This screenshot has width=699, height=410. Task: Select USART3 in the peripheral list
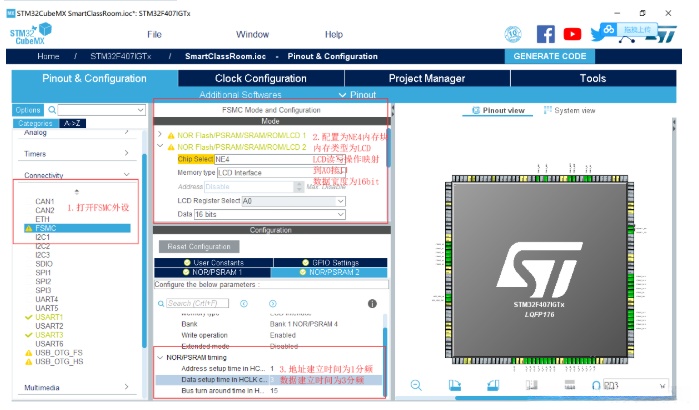point(49,335)
